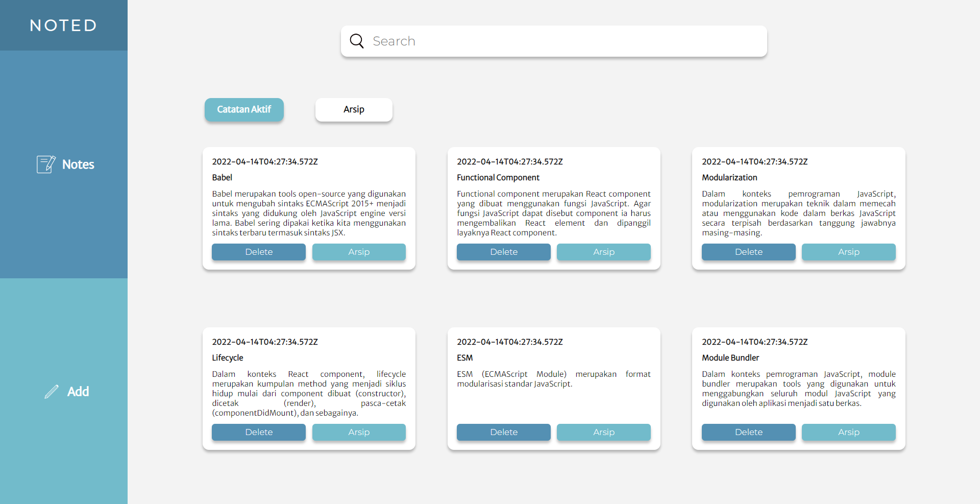This screenshot has width=980, height=504.
Task: Delete the Modularization note
Action: coord(749,252)
